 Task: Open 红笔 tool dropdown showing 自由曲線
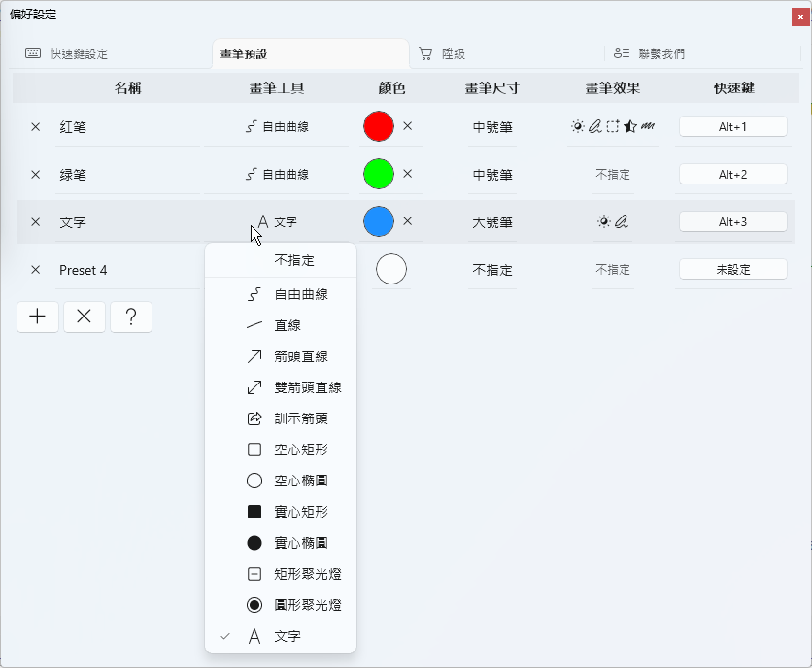277,127
